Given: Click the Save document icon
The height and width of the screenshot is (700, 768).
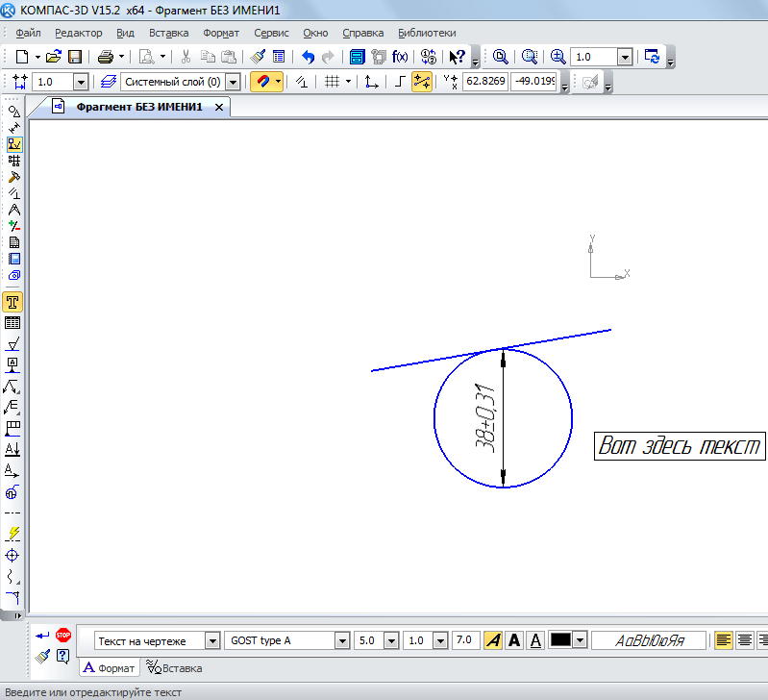Looking at the screenshot, I should coord(74,57).
